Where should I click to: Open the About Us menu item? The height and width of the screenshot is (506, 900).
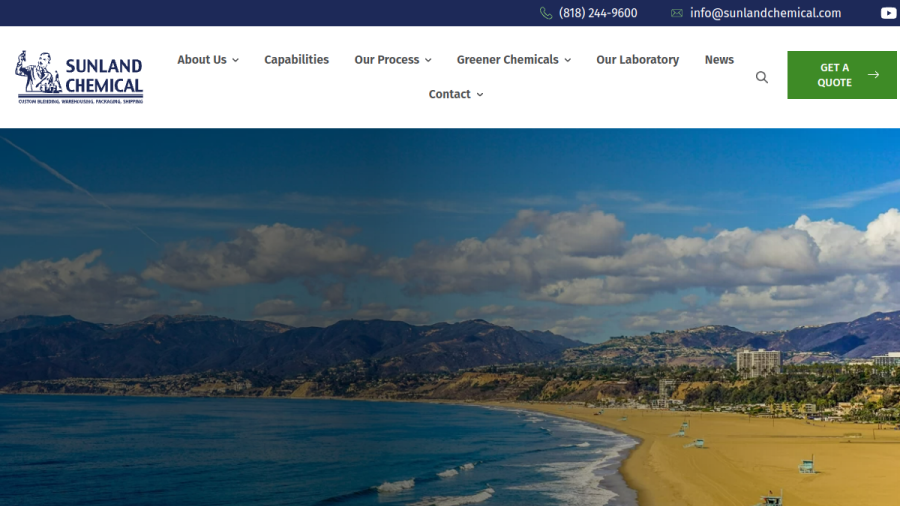click(x=201, y=60)
